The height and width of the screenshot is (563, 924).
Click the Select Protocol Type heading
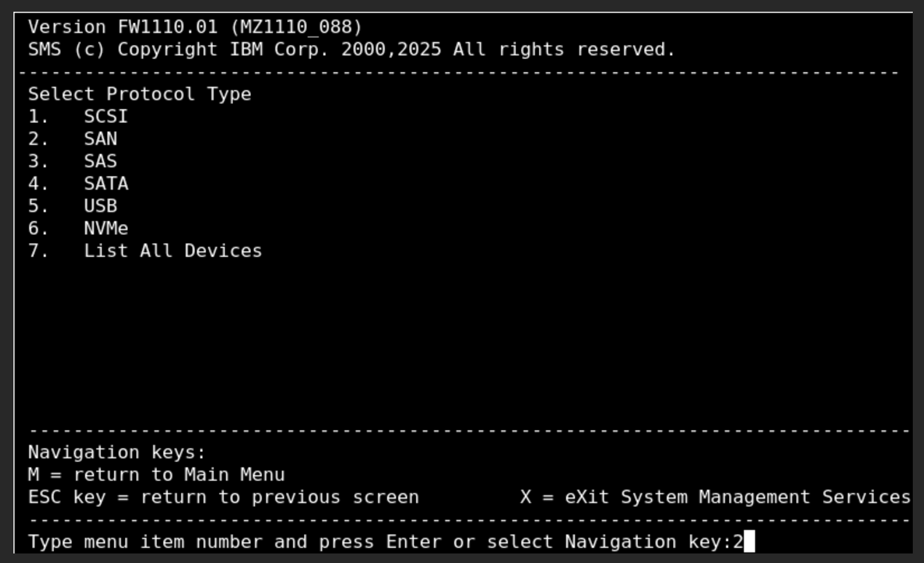(140, 94)
